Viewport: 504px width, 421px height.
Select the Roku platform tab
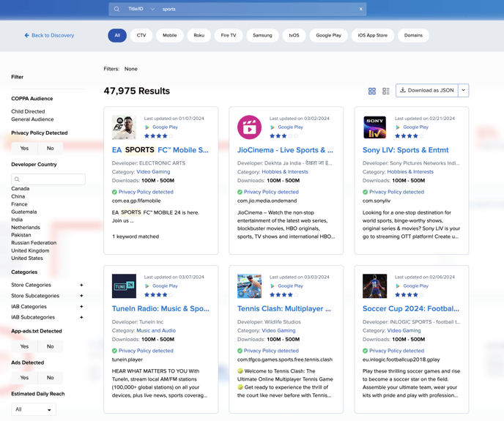pos(199,35)
